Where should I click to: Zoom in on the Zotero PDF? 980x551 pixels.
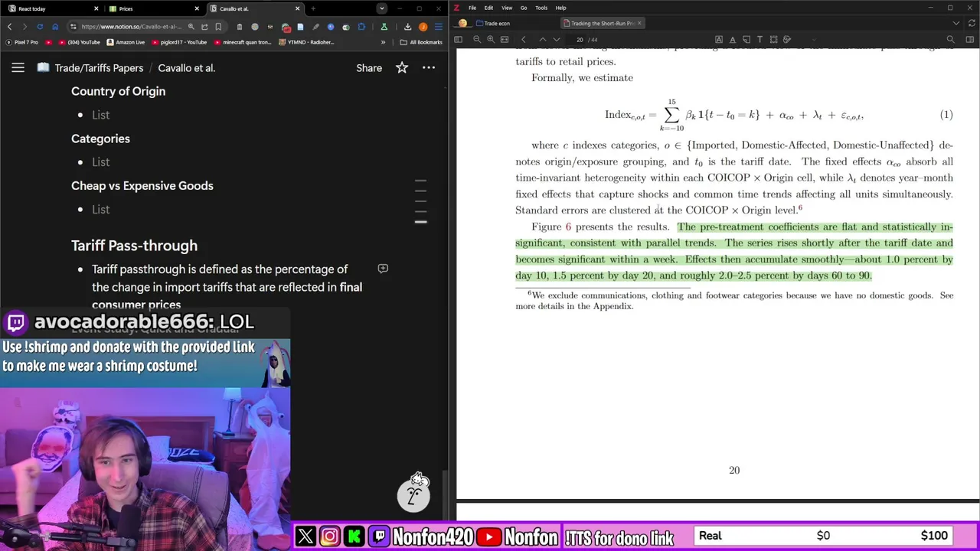click(491, 39)
